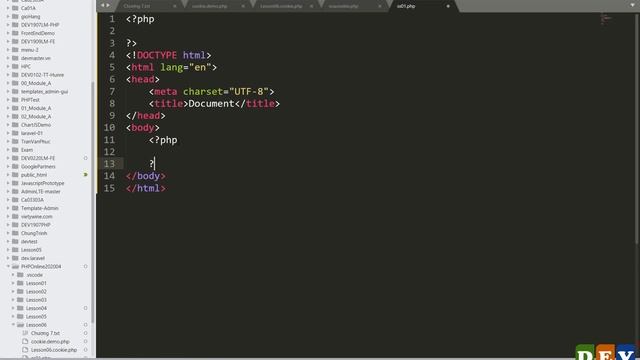Open the JavascriptPrototype folder in sidebar

click(42, 183)
